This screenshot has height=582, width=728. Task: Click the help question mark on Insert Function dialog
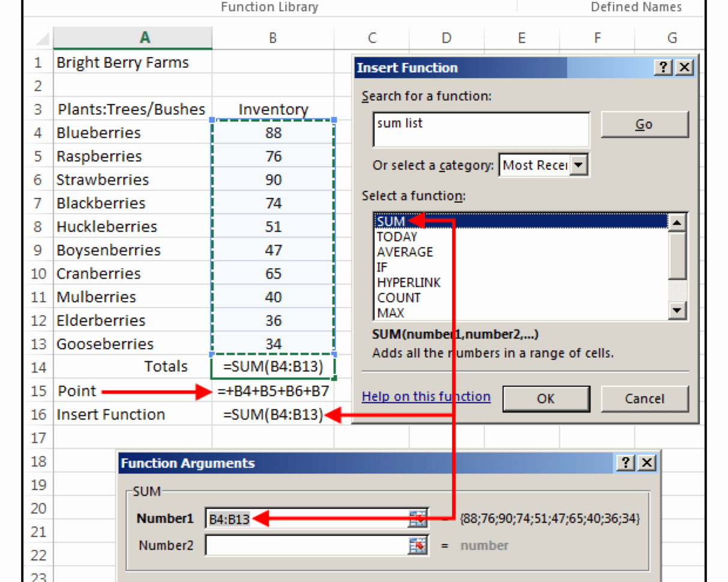(x=664, y=67)
